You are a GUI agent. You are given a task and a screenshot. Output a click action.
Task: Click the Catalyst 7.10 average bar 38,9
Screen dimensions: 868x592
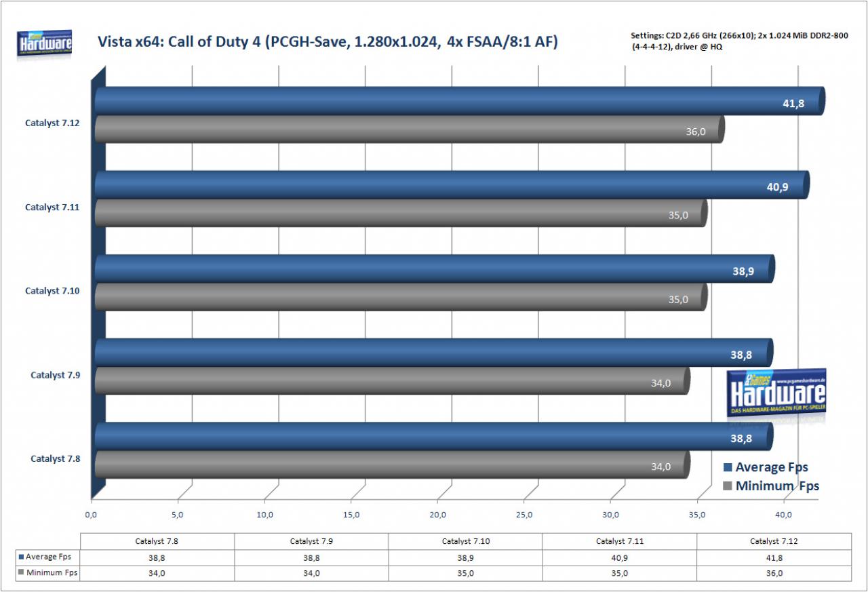point(434,269)
